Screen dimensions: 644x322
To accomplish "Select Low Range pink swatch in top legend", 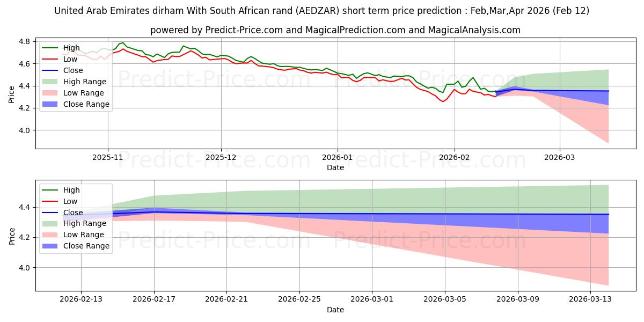I will (x=49, y=93).
